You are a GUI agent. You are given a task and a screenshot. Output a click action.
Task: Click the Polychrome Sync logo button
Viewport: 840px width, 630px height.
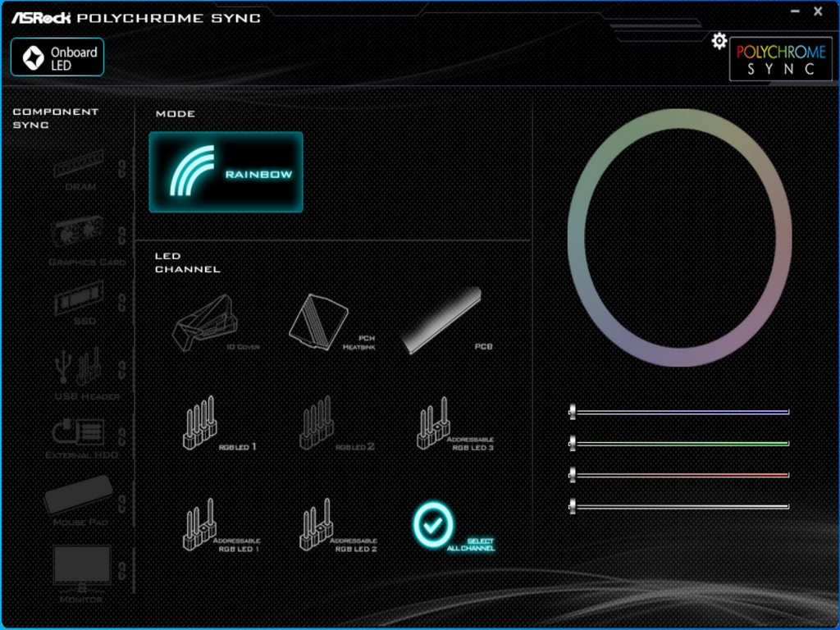(781, 59)
